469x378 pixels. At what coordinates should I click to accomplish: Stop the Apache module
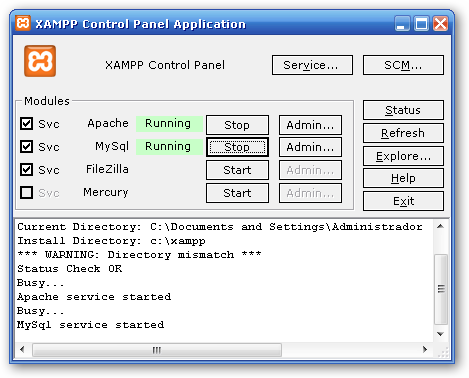(x=237, y=125)
